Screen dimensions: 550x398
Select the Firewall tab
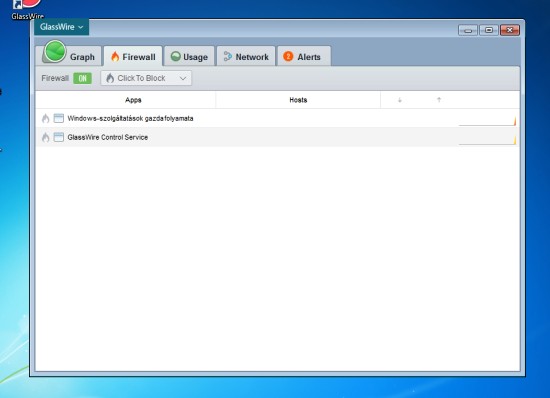(133, 56)
